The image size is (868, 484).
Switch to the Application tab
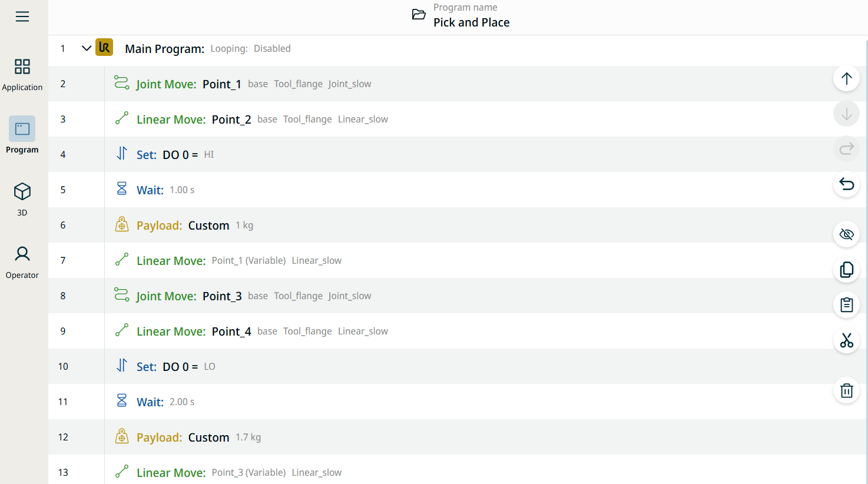tap(22, 74)
